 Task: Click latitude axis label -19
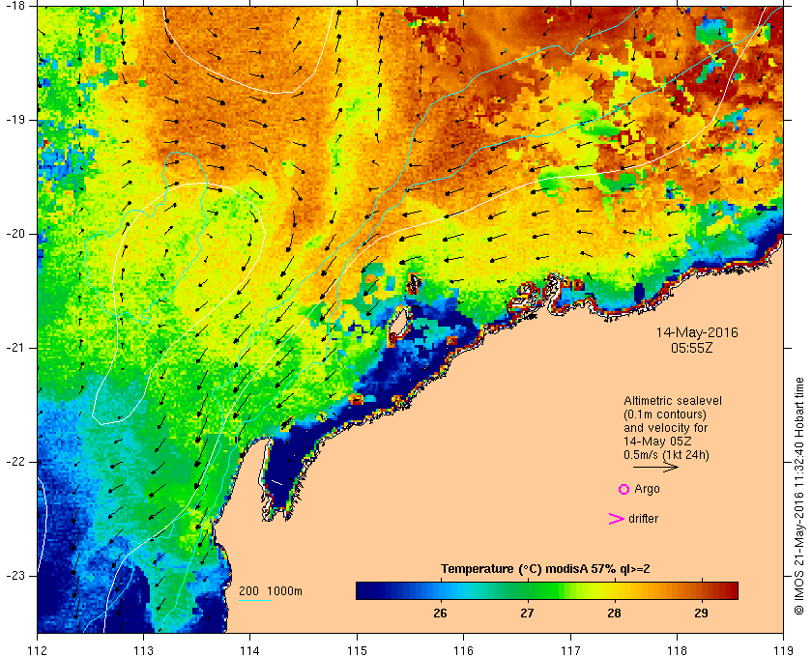click(14, 120)
